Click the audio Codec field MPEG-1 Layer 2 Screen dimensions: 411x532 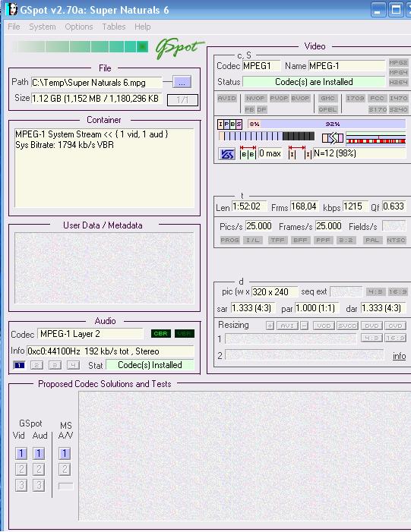(x=90, y=334)
